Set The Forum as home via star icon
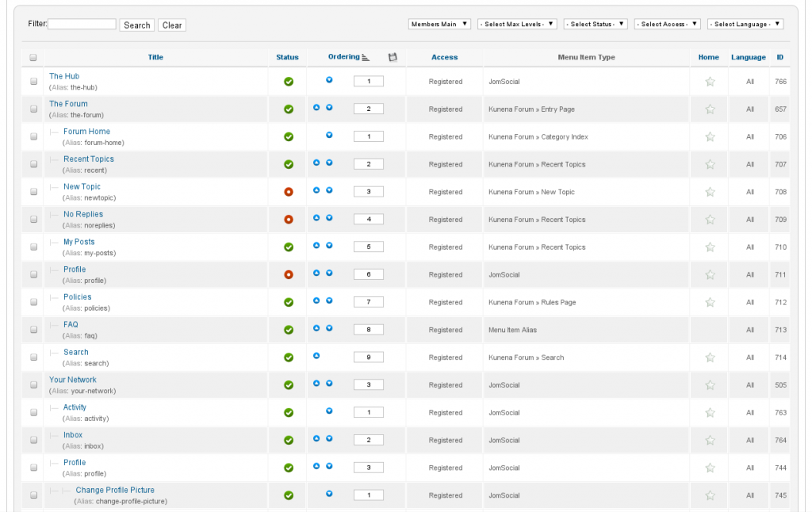812x512 pixels. [710, 109]
